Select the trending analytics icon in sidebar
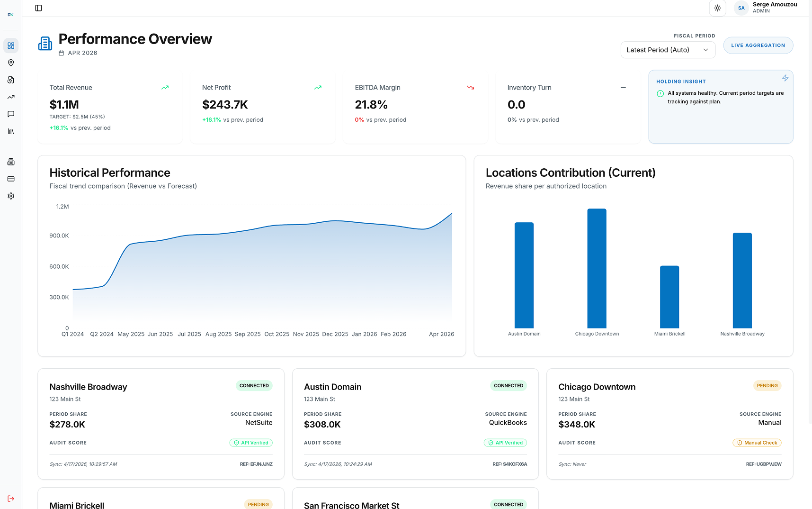 click(10, 97)
